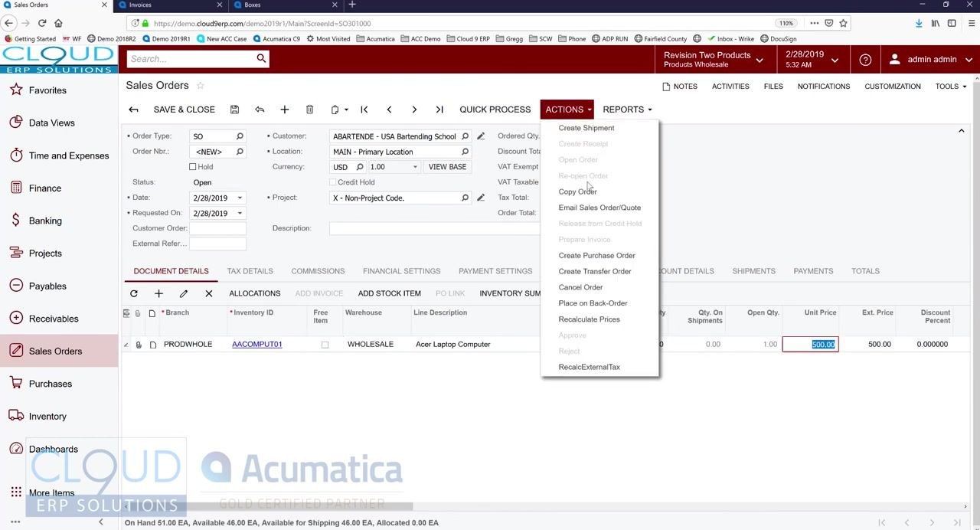980x530 pixels.
Task: Collapse the order summary panel
Action: [x=962, y=131]
